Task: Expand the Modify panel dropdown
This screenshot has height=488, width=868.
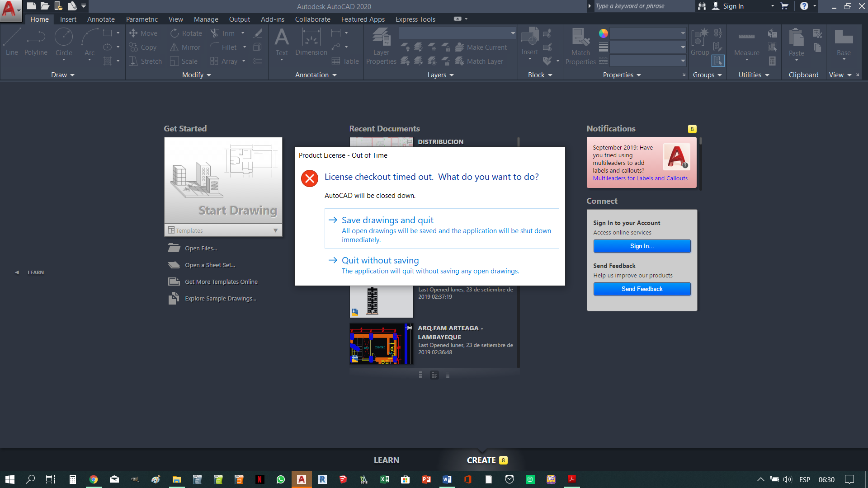Action: coord(196,75)
